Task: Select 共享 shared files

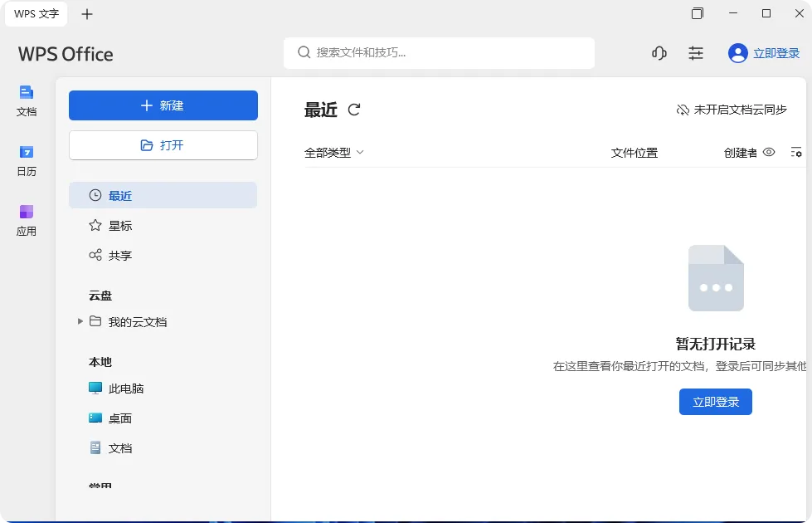Action: 163,255
